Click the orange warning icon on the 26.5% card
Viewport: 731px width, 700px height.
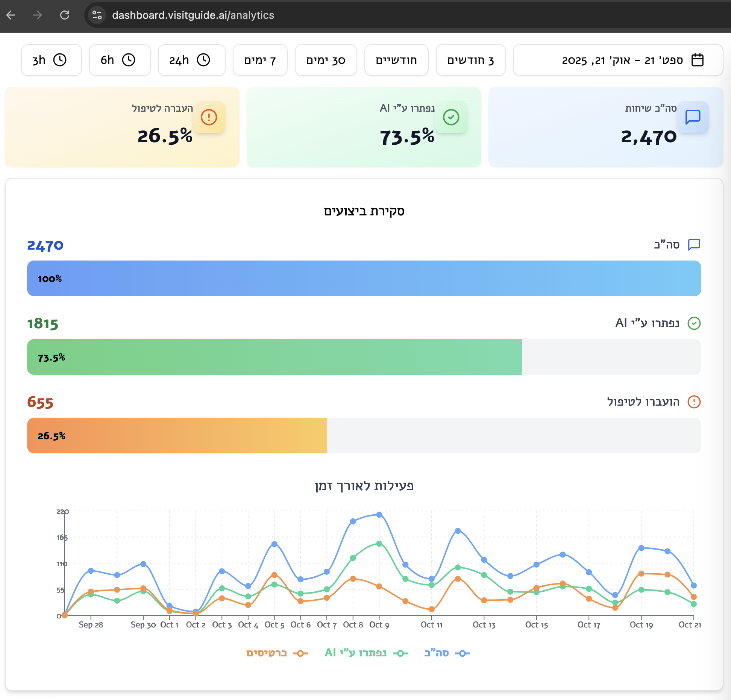(208, 117)
